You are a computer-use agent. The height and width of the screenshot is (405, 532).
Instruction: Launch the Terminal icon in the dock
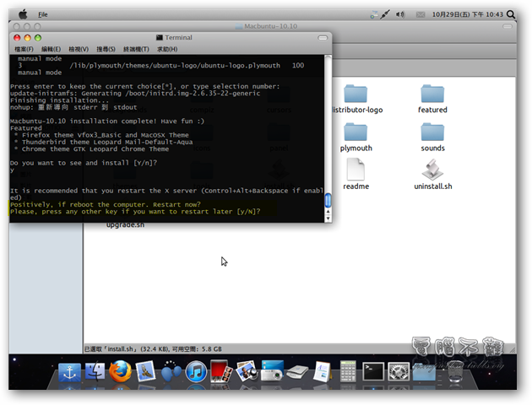coord(372,372)
